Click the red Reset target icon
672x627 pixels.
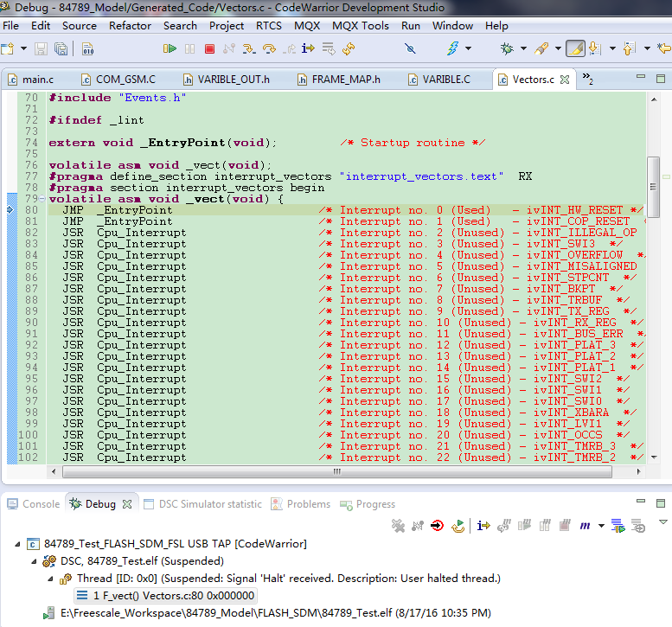pyautogui.click(x=437, y=526)
